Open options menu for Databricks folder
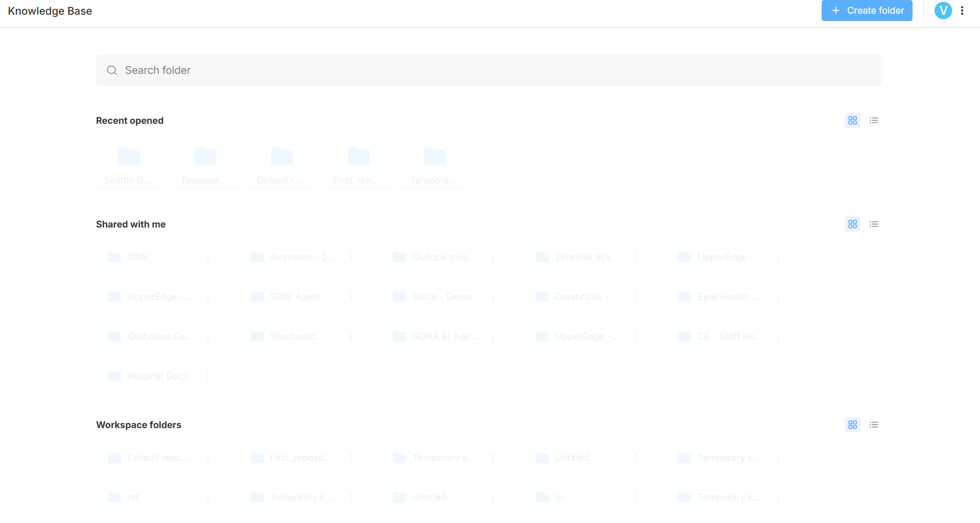This screenshot has height=523, width=980. tap(635, 297)
